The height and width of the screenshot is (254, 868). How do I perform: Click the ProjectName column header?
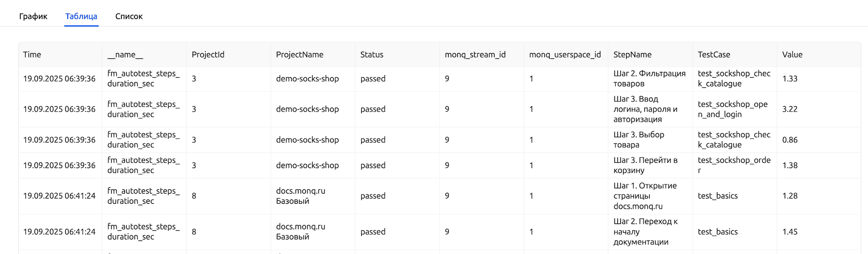299,55
